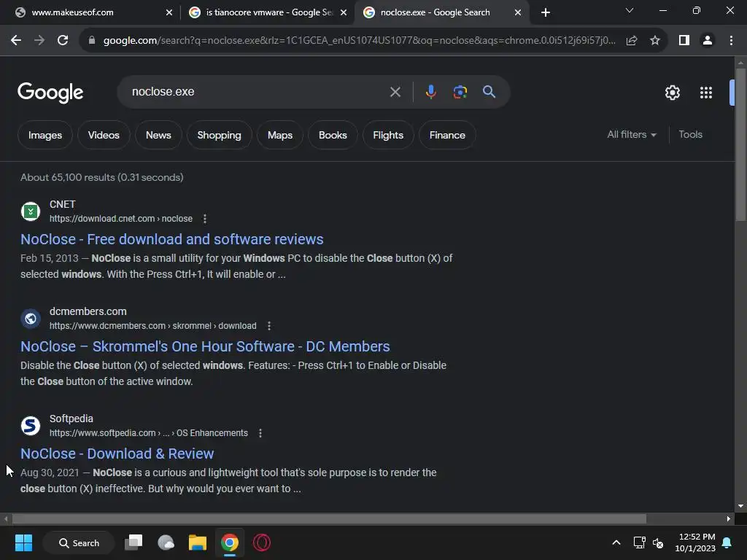747x560 pixels.
Task: Share this page icon in address bar
Action: [632, 41]
